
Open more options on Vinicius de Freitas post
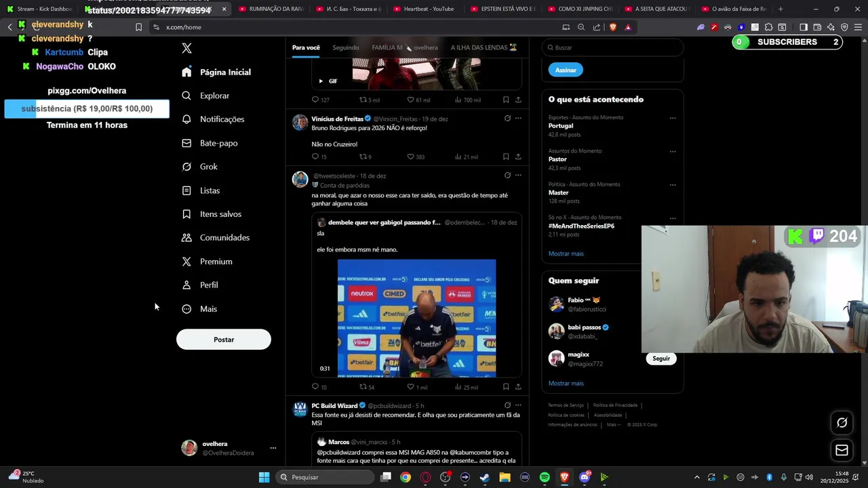click(x=518, y=118)
